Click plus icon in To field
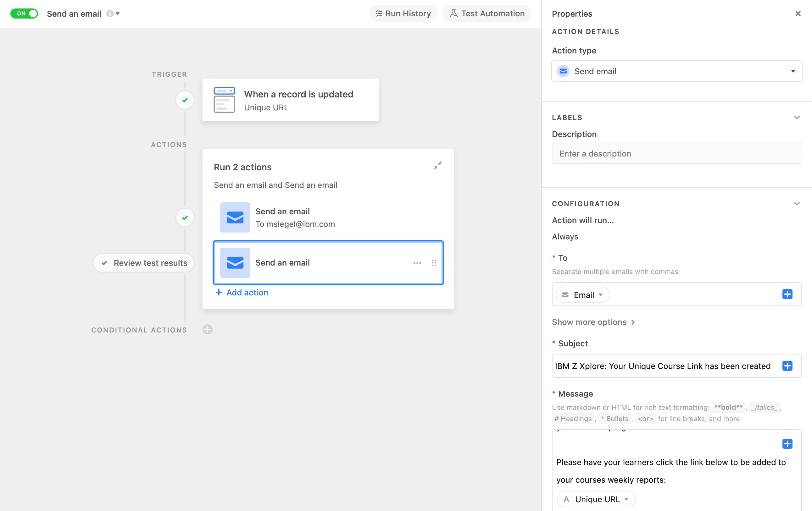812x511 pixels. click(787, 294)
